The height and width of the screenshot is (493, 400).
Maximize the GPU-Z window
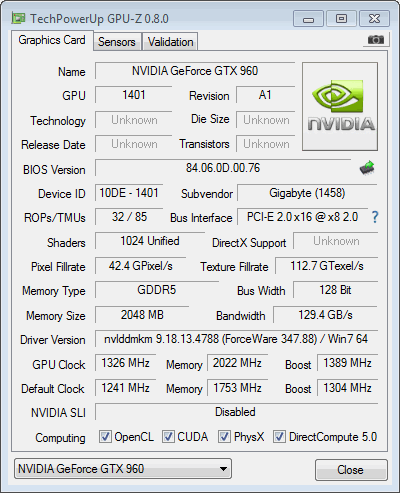pos(341,19)
